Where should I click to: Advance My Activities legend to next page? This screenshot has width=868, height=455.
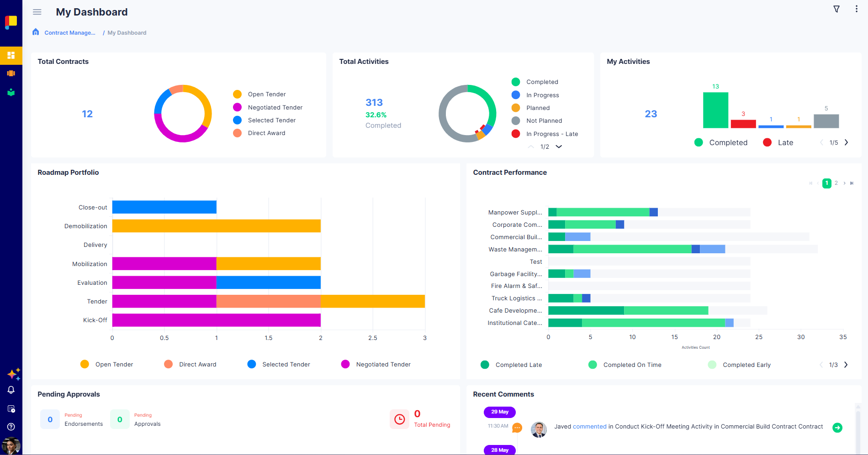(x=846, y=142)
